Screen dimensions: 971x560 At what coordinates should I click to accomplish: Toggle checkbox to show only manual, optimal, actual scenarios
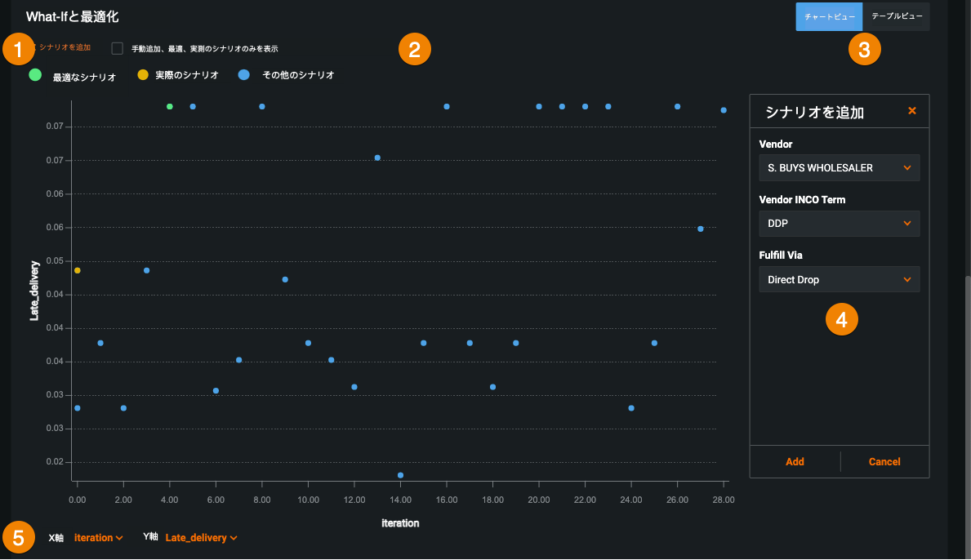pyautogui.click(x=118, y=48)
